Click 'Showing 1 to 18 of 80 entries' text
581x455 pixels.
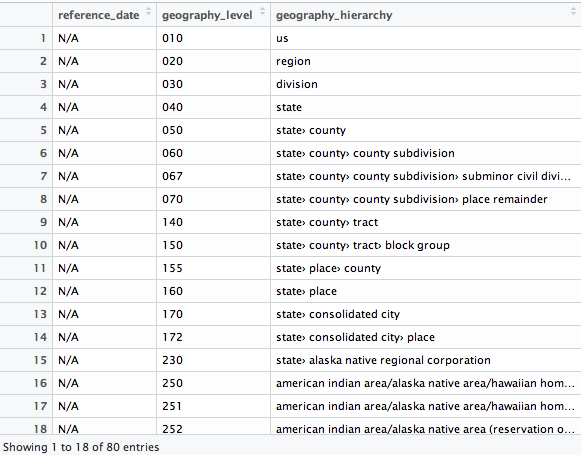tap(81, 447)
